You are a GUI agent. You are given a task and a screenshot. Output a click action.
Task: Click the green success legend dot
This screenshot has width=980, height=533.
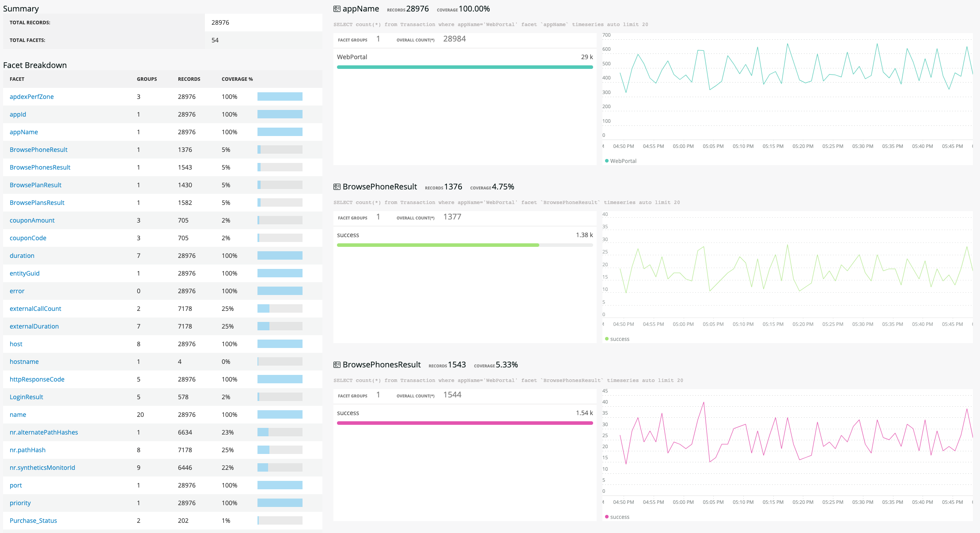click(x=607, y=339)
